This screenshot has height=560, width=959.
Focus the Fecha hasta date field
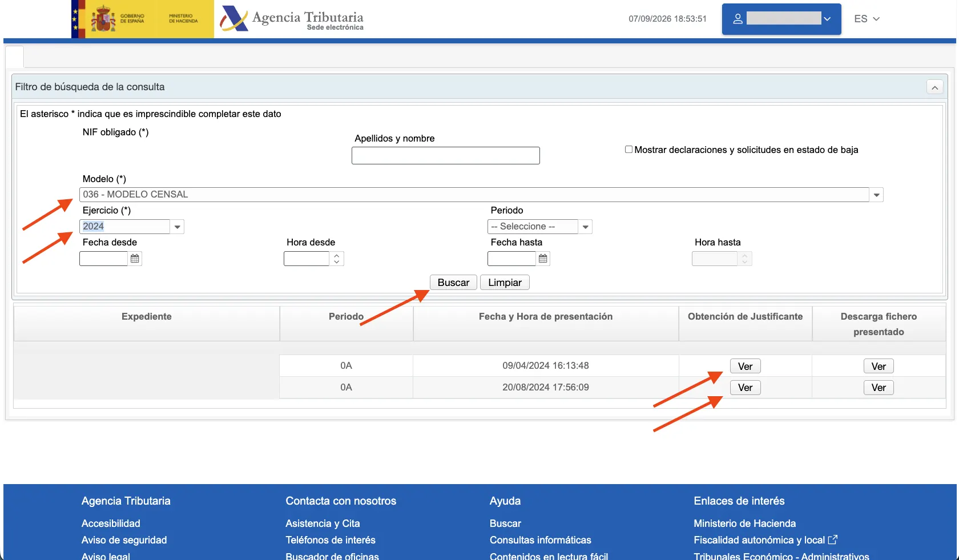(x=511, y=259)
